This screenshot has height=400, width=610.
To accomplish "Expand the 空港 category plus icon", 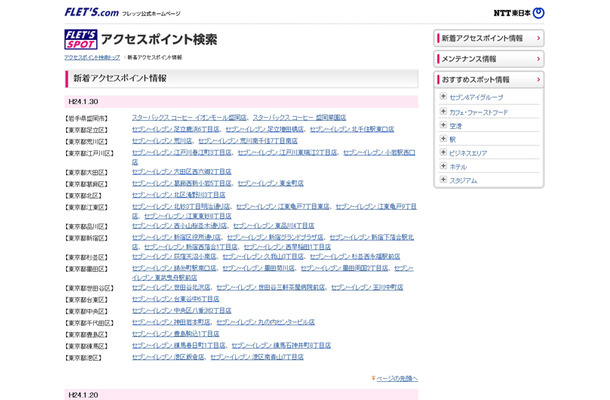I will tap(443, 125).
